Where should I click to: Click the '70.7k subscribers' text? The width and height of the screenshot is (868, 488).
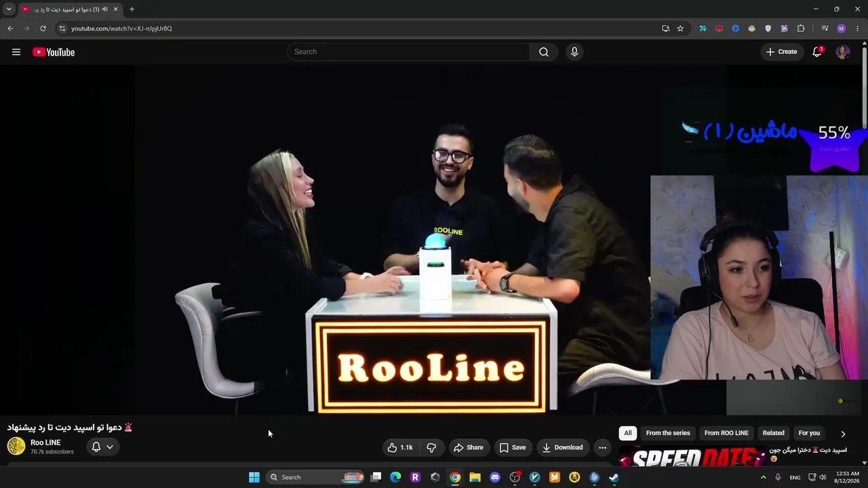pos(52,452)
